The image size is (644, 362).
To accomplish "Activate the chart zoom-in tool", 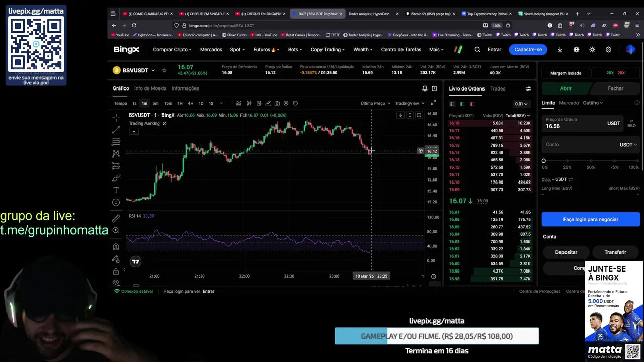I will tap(116, 230).
